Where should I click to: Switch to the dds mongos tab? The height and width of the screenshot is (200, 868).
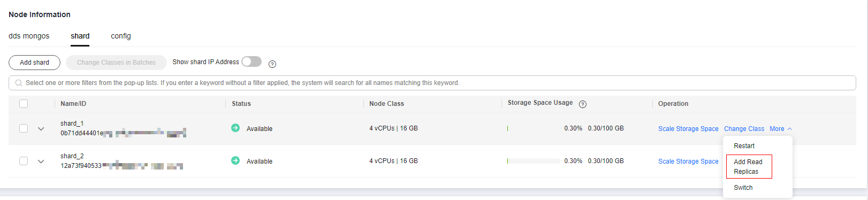pyautogui.click(x=29, y=36)
